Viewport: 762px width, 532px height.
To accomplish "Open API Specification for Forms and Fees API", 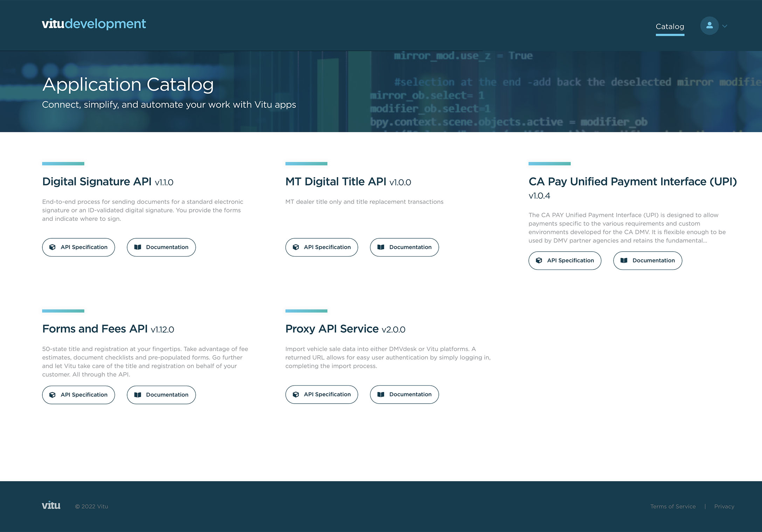I will [x=78, y=395].
